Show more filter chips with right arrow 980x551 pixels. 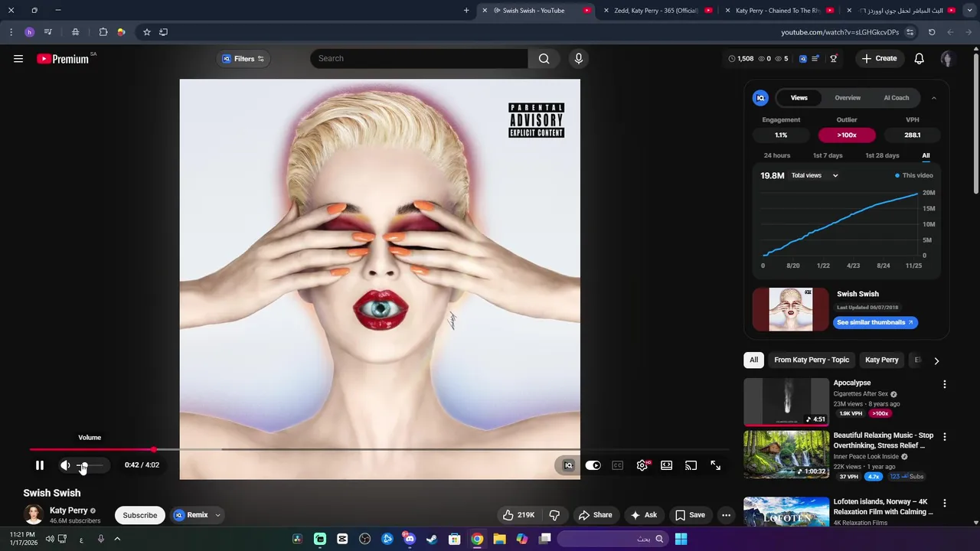[936, 360]
